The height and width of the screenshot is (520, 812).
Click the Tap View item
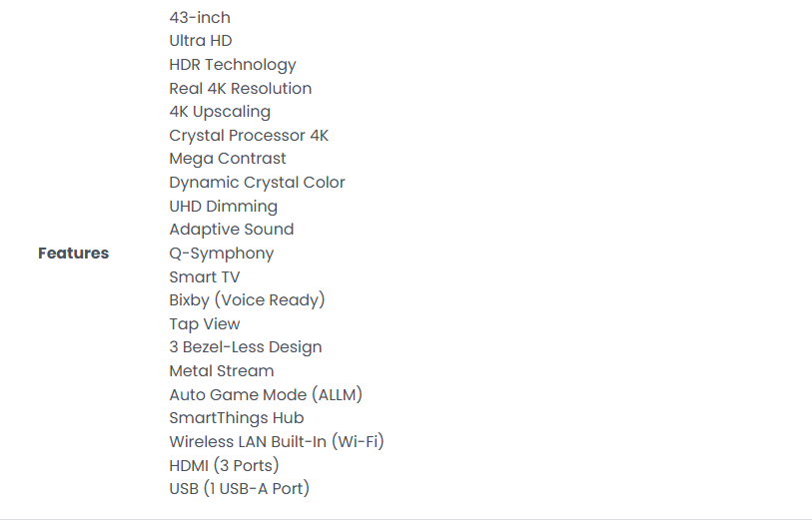click(x=205, y=324)
